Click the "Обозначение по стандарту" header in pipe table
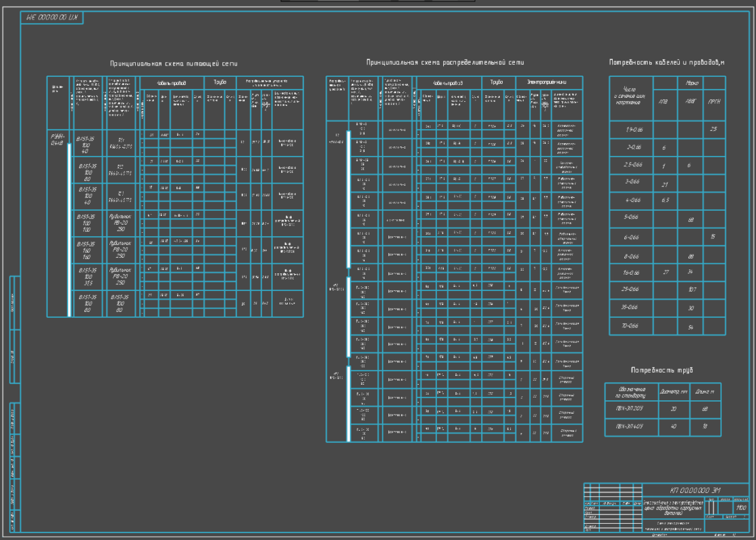The width and height of the screenshot is (756, 540). 631,393
